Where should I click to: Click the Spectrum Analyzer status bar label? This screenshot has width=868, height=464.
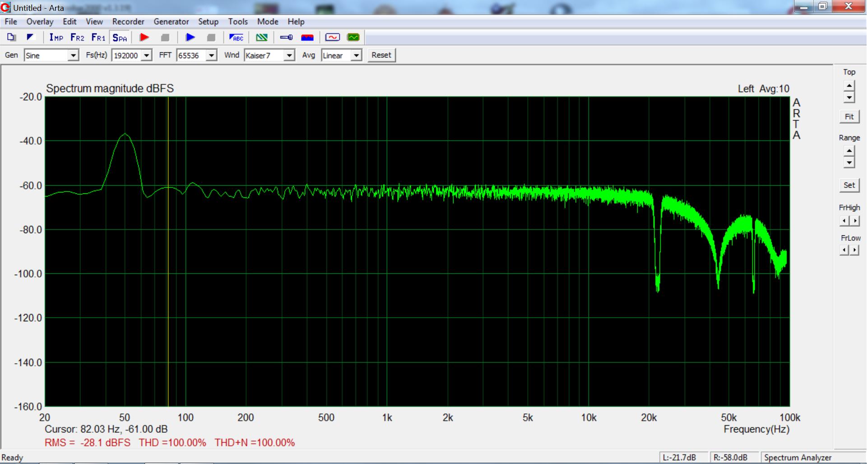(798, 458)
